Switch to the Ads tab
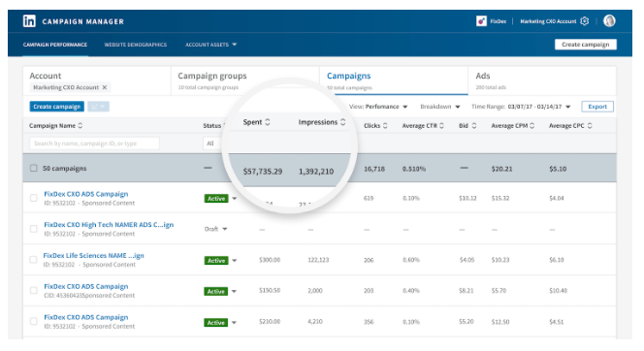Viewport: 644px width, 351px height. (542, 80)
